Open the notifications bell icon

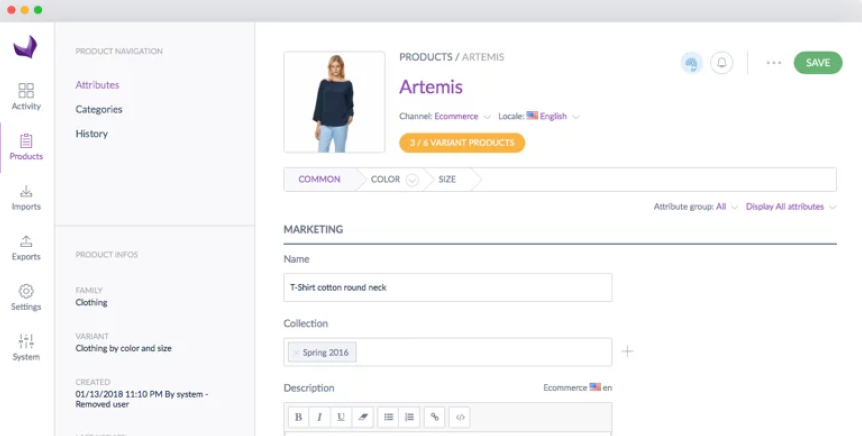coord(722,63)
